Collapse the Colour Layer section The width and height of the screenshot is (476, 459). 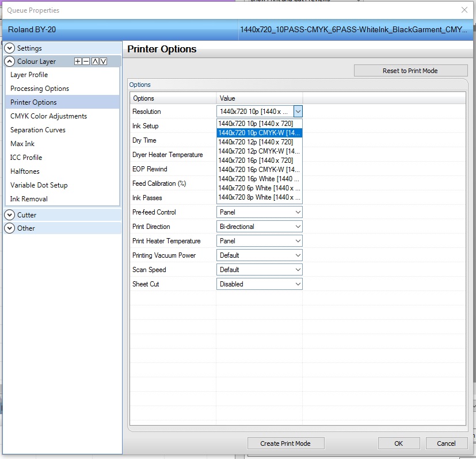10,62
